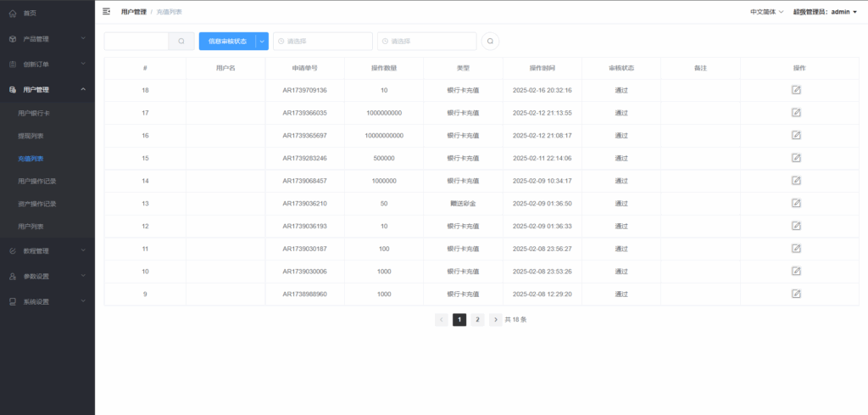Viewport: 868px width, 415px height.
Task: Open 资产操作记录 in the sidebar
Action: click(37, 204)
